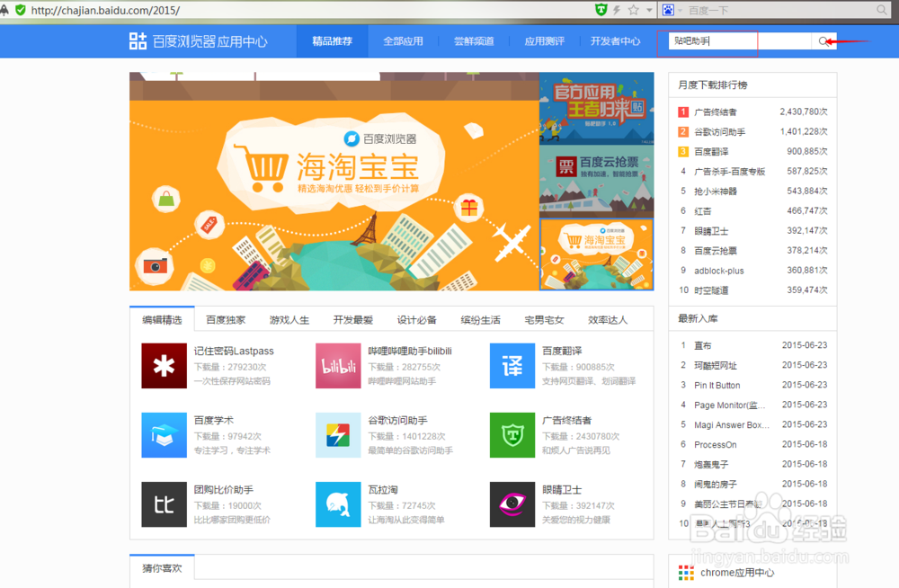Open rank 2 谷歌访问助手 in download ranking
The image size is (899, 588).
coord(719,132)
